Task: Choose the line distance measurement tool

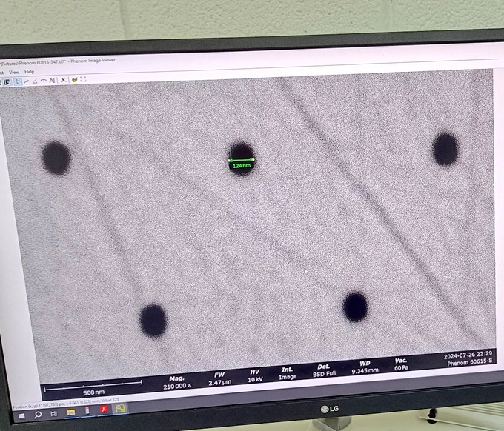Action: [27, 81]
